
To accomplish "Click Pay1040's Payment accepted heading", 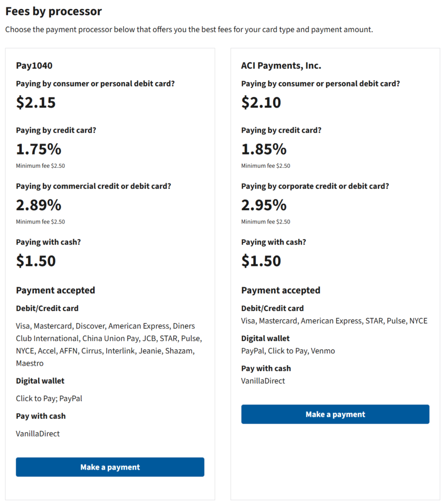I will (56, 290).
